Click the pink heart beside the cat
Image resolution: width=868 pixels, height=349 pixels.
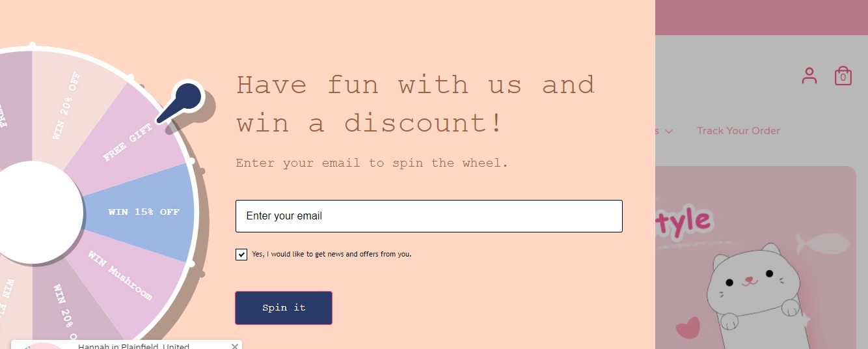[x=688, y=328]
